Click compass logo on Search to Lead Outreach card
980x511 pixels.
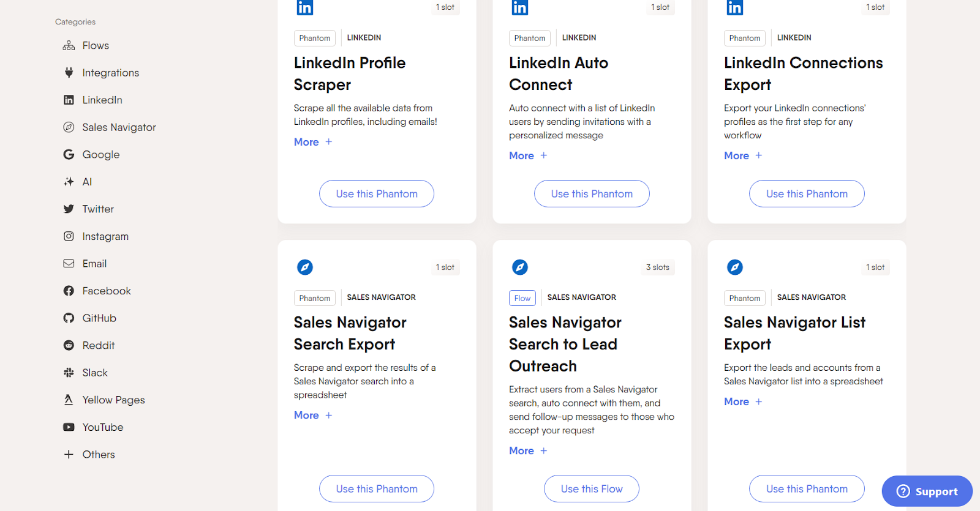(x=519, y=267)
